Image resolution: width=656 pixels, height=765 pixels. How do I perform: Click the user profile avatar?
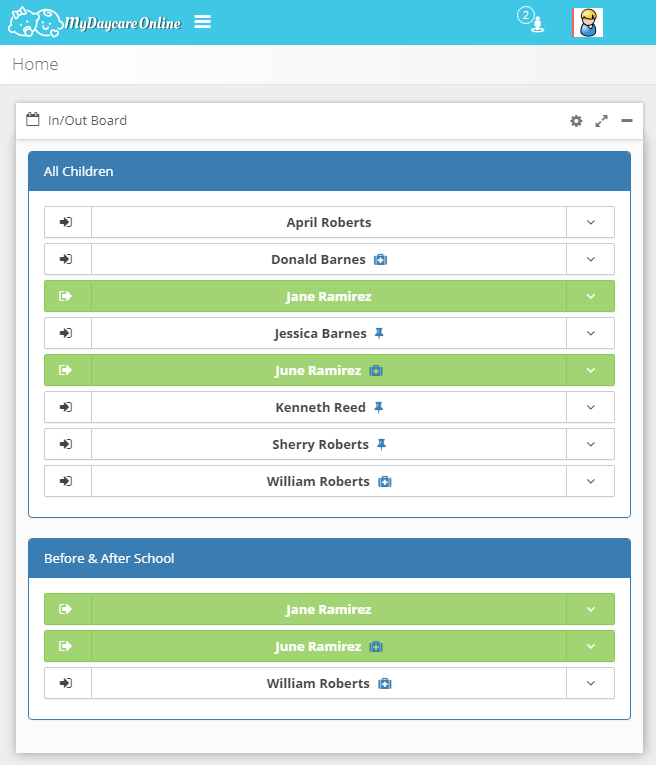[x=588, y=22]
